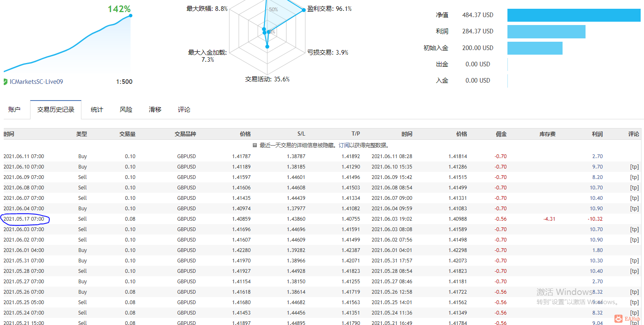Click the 入金 label
The image size is (644, 325).
click(442, 81)
